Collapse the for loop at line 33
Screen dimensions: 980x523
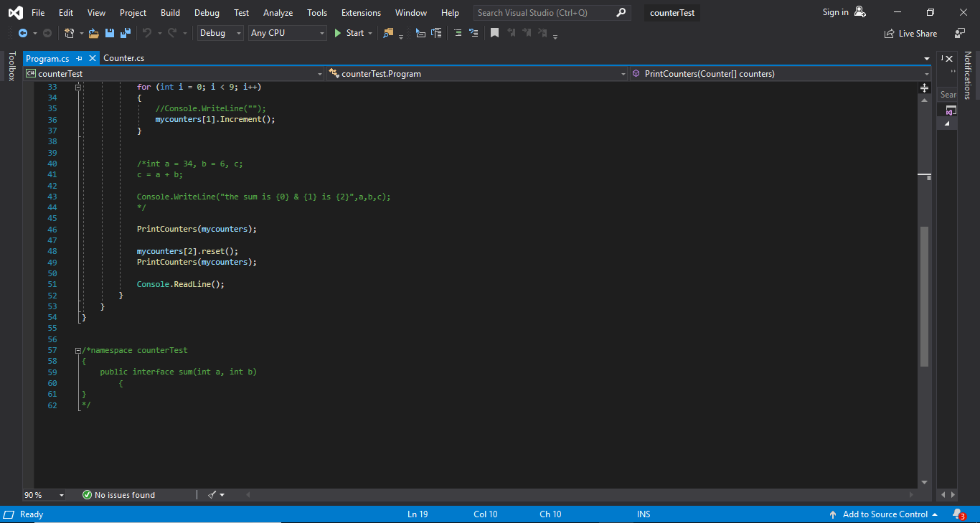point(78,86)
